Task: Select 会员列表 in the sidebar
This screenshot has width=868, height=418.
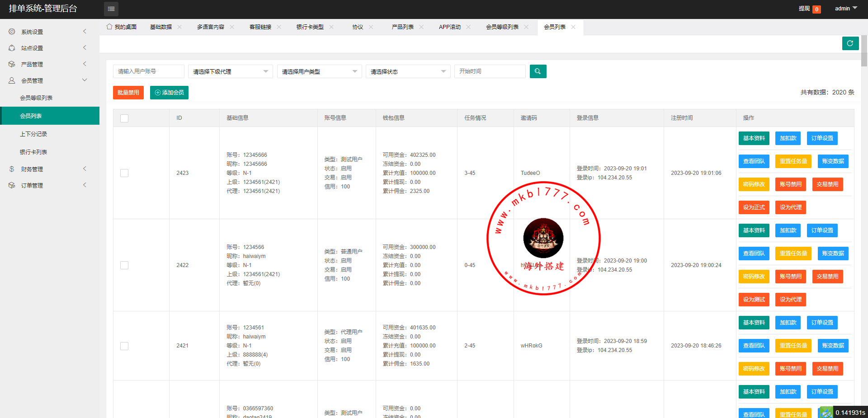Action: (x=50, y=116)
